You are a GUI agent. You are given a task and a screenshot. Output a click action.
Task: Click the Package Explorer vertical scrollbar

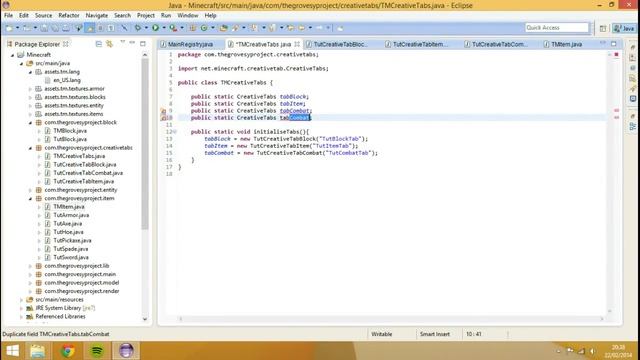point(145,143)
